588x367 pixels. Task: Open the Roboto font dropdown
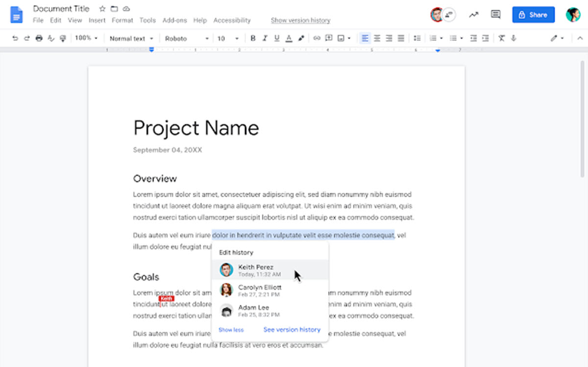[187, 38]
